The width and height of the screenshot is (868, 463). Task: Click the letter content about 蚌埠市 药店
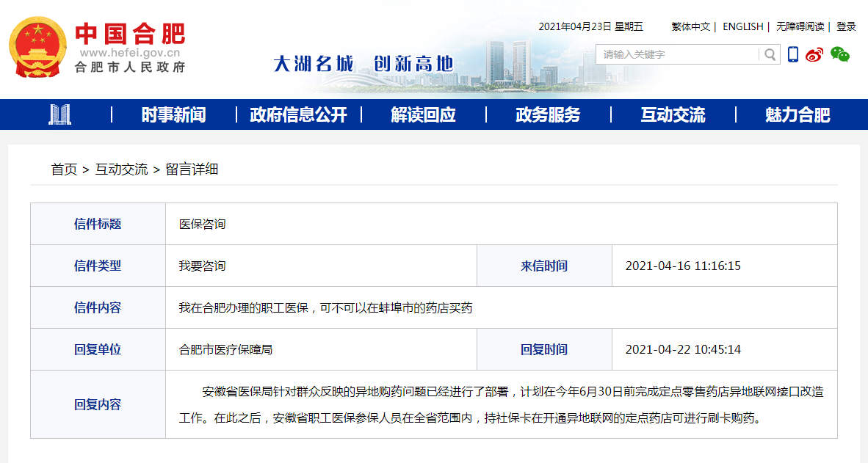tap(325, 308)
